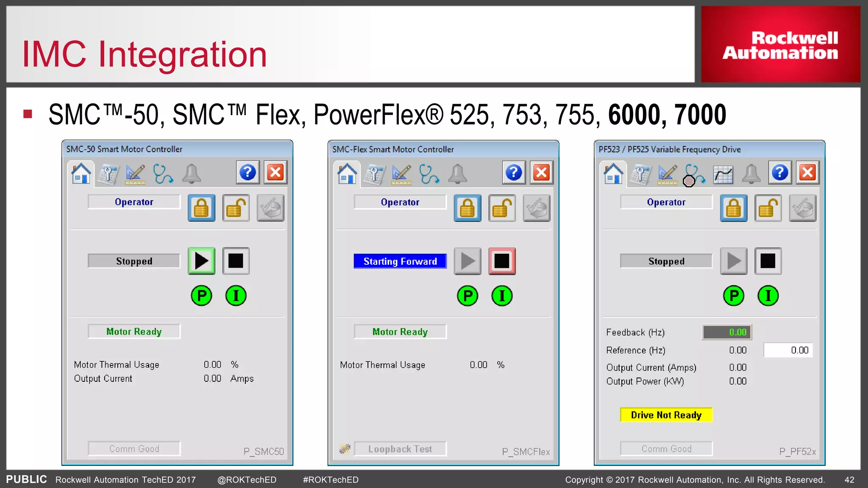
Task: Stop the PF525 drive with square button
Action: point(768,261)
